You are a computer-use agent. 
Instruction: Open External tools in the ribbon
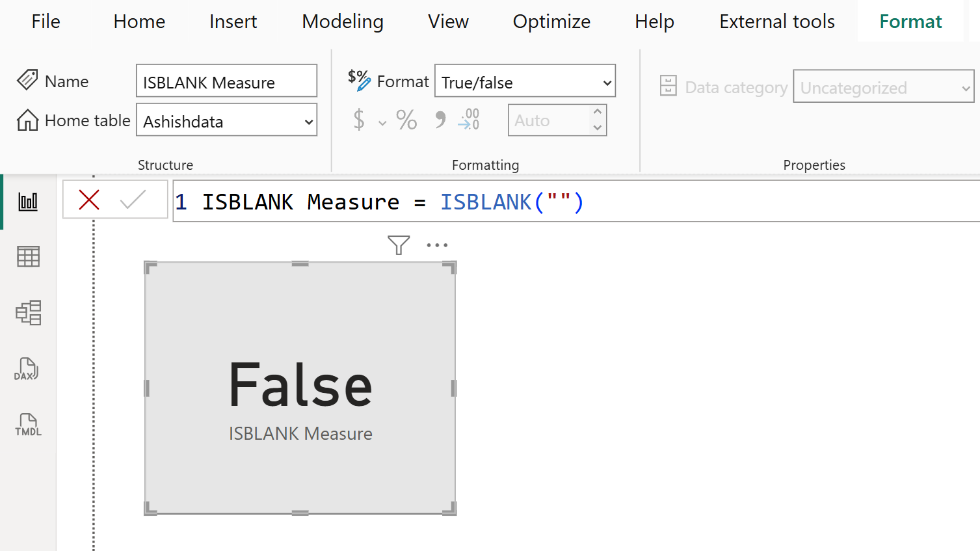tap(776, 21)
